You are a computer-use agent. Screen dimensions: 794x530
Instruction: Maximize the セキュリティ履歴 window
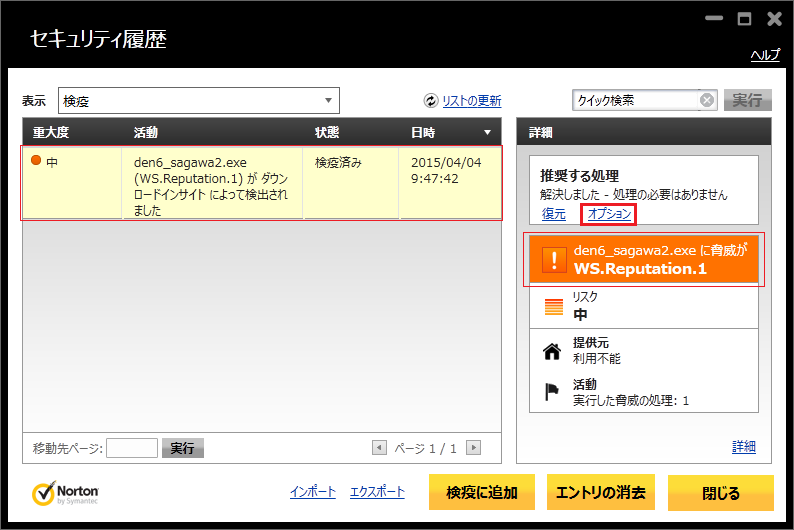tap(744, 19)
